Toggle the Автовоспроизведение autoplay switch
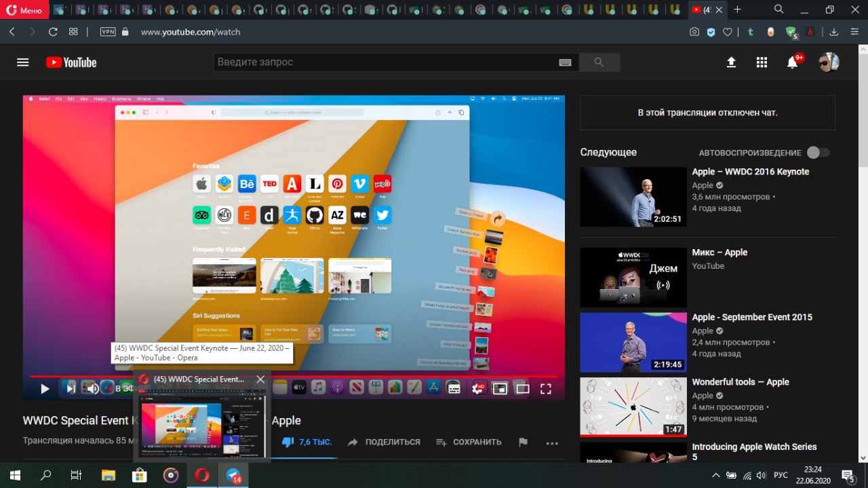868x488 pixels. click(x=818, y=153)
